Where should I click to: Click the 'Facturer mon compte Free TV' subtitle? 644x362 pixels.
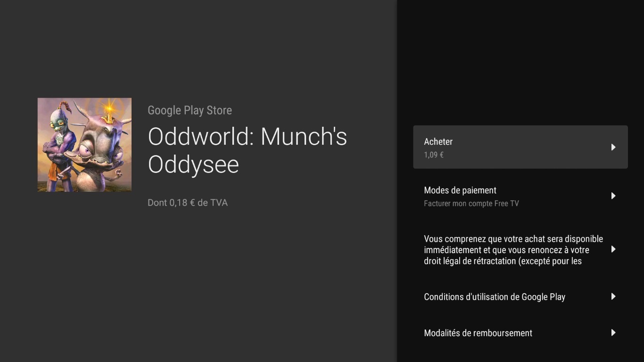[x=471, y=204]
